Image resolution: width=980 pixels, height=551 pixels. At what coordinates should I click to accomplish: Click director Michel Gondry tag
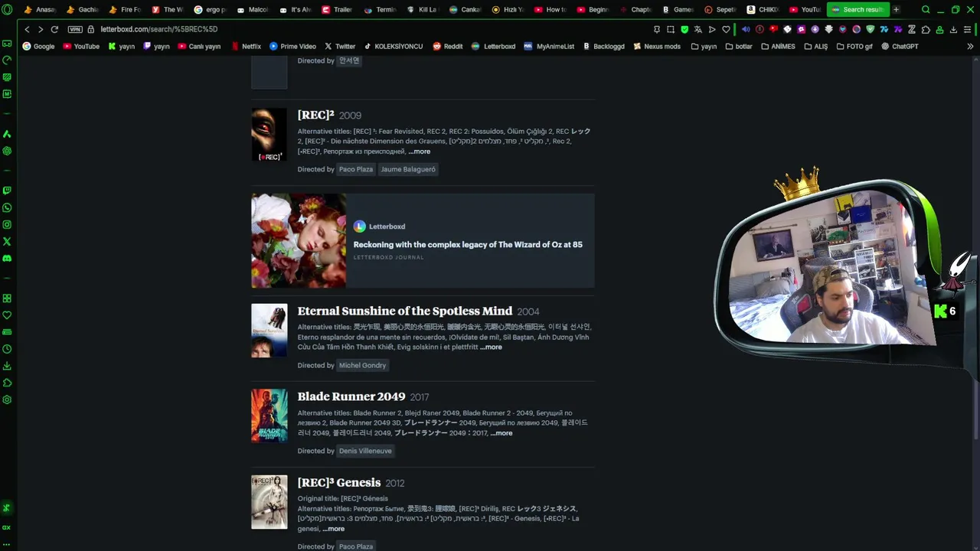362,365
